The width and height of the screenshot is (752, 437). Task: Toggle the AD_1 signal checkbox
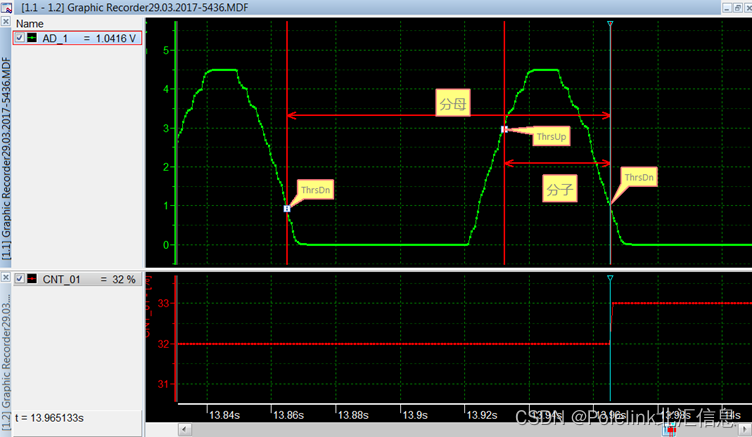(x=20, y=38)
